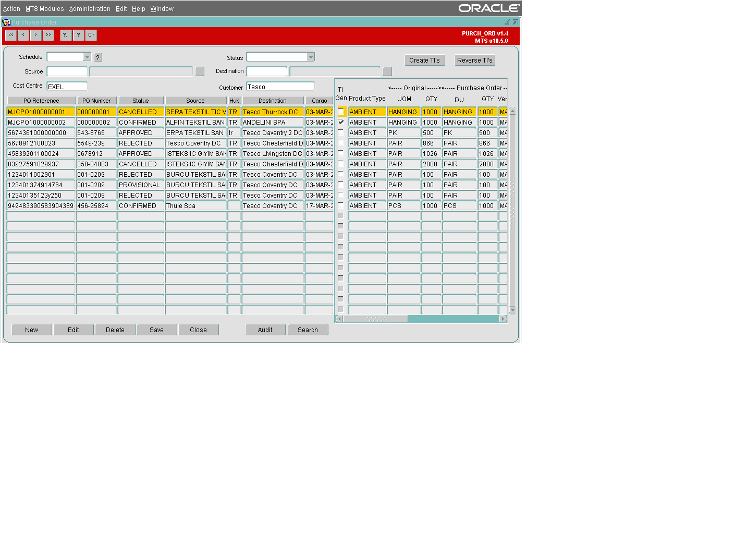This screenshot has width=747, height=560.
Task: Click the Hub column header
Action: tap(235, 101)
